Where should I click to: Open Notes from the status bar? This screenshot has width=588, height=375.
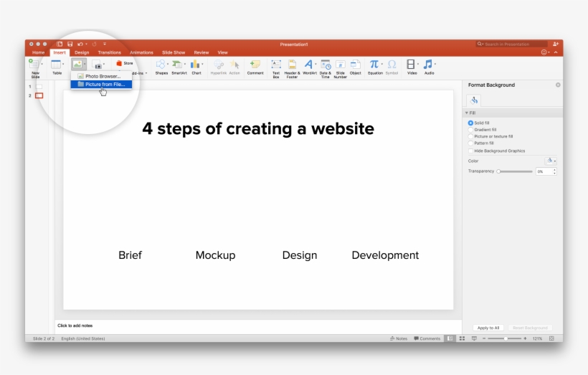[x=399, y=338]
